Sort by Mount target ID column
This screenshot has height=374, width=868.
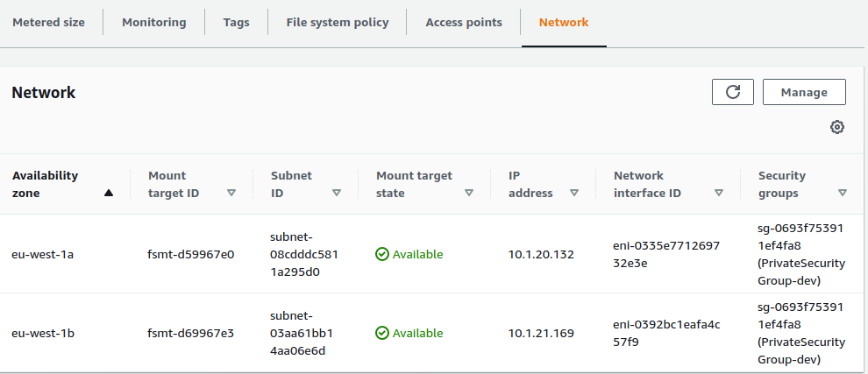231,194
